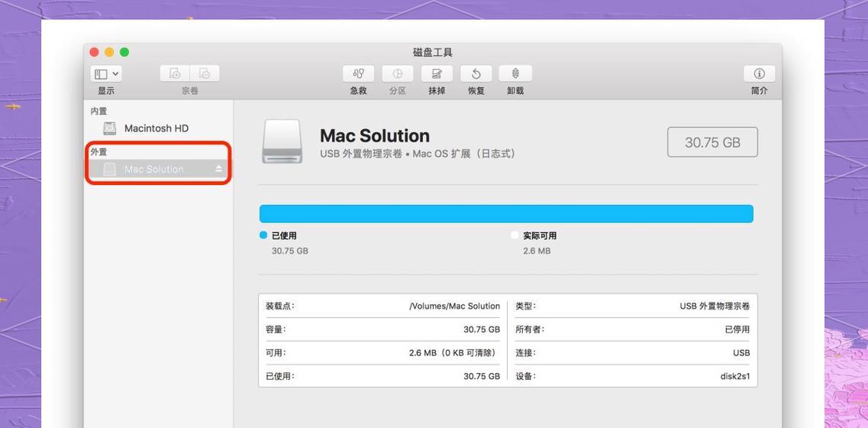868x428 pixels.
Task: Eject Mac Solution using the eject icon
Action: [218, 169]
